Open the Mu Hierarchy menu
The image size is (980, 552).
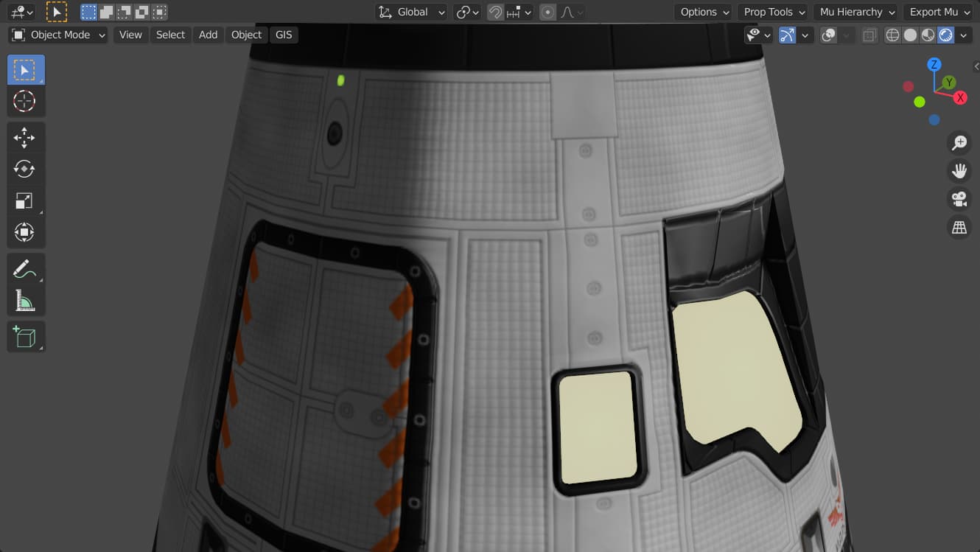point(858,12)
